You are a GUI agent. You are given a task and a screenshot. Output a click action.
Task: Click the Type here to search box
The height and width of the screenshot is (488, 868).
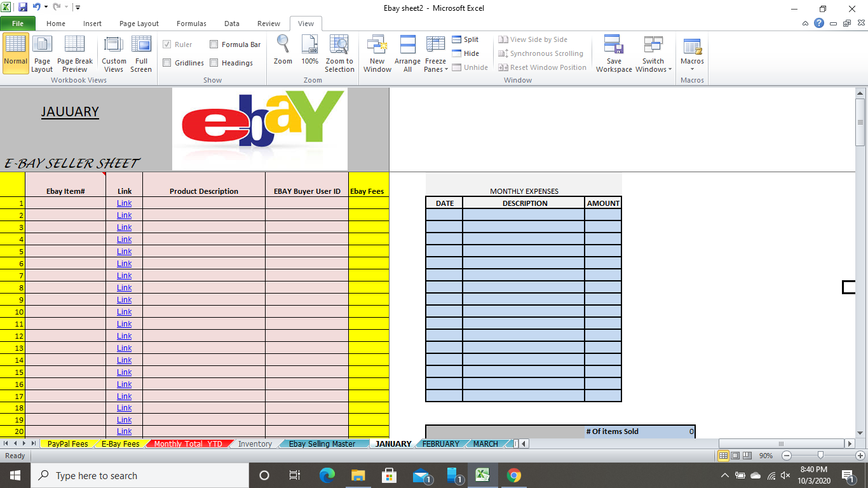(140, 475)
